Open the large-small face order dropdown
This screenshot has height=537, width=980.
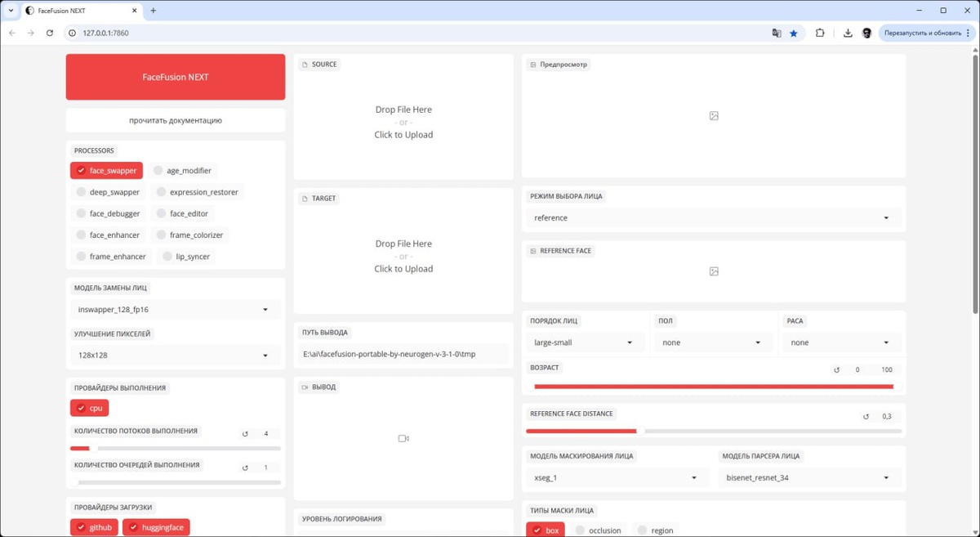[x=585, y=342]
